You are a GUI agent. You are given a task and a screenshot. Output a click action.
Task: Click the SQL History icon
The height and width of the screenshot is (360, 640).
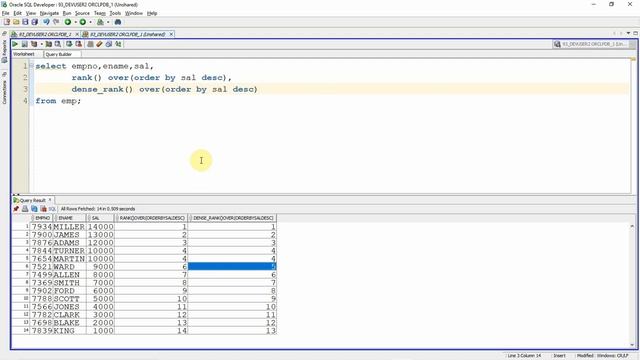pos(109,44)
